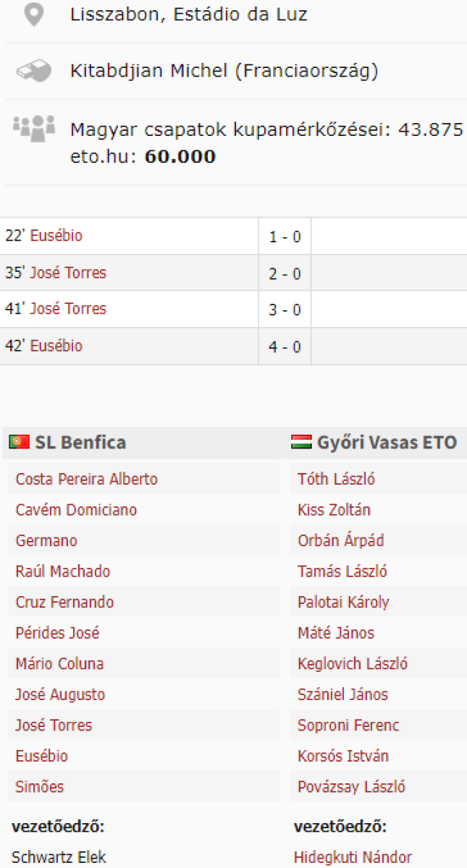The image size is (467, 868).
Task: Click the location pin icon
Action: click(x=33, y=14)
